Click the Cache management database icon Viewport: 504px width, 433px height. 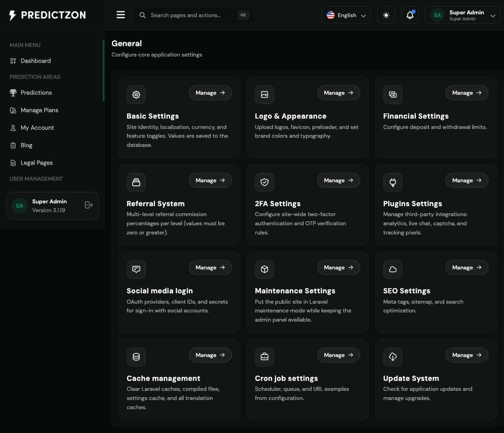tap(136, 357)
